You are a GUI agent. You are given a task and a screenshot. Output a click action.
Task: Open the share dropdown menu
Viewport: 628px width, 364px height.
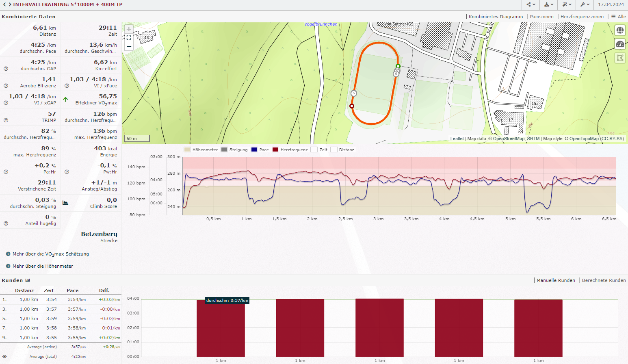pos(531,4)
